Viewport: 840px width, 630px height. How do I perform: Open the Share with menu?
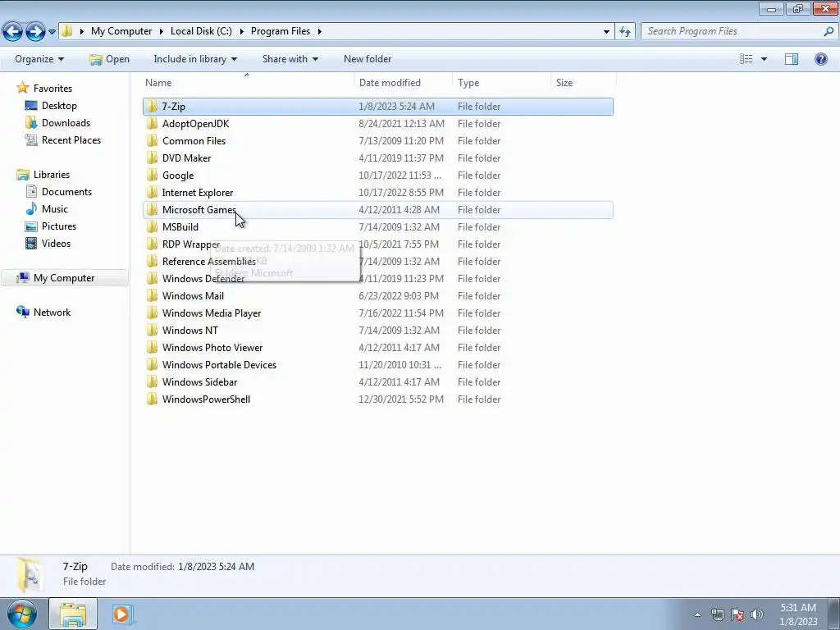tap(290, 59)
